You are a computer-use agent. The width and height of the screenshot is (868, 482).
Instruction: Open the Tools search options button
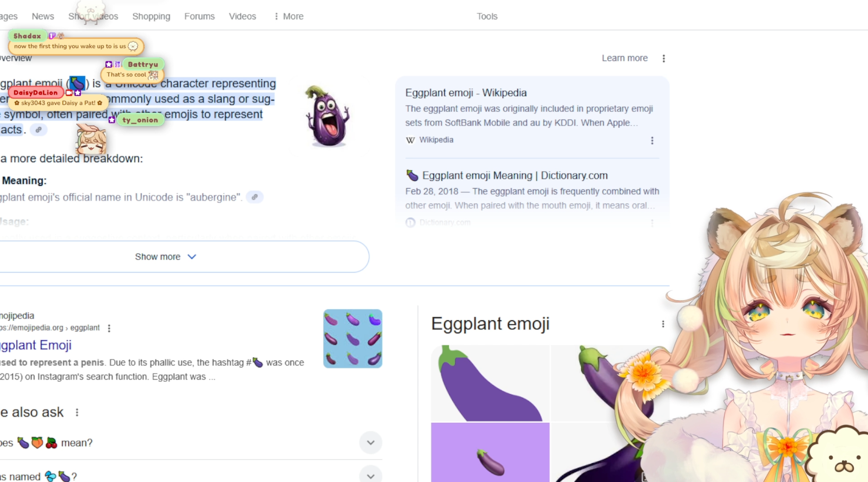point(487,16)
